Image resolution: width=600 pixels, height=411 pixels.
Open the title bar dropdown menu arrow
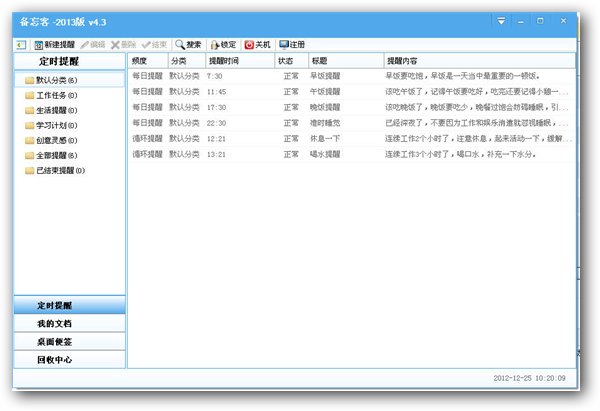501,20
